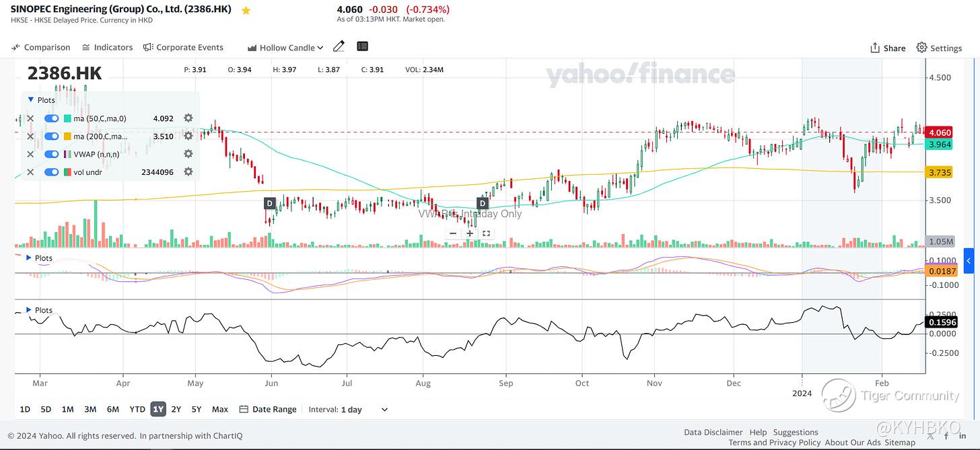Zoom out the chart with minus button

pos(453,233)
